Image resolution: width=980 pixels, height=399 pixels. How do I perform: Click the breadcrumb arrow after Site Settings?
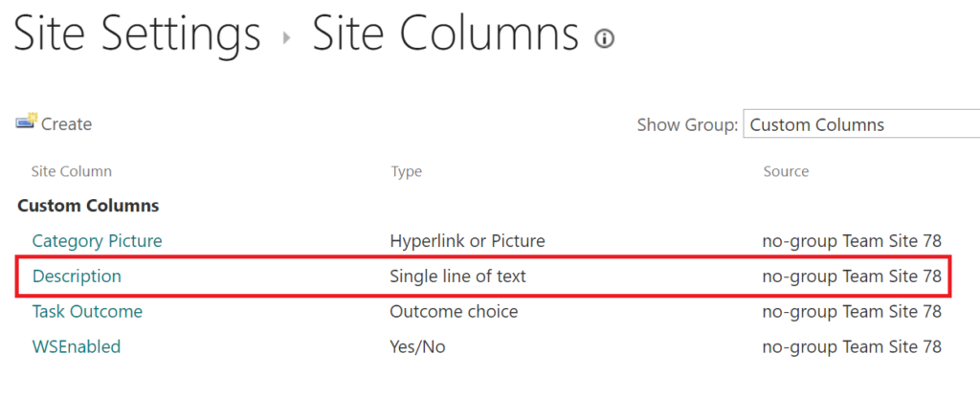[287, 38]
